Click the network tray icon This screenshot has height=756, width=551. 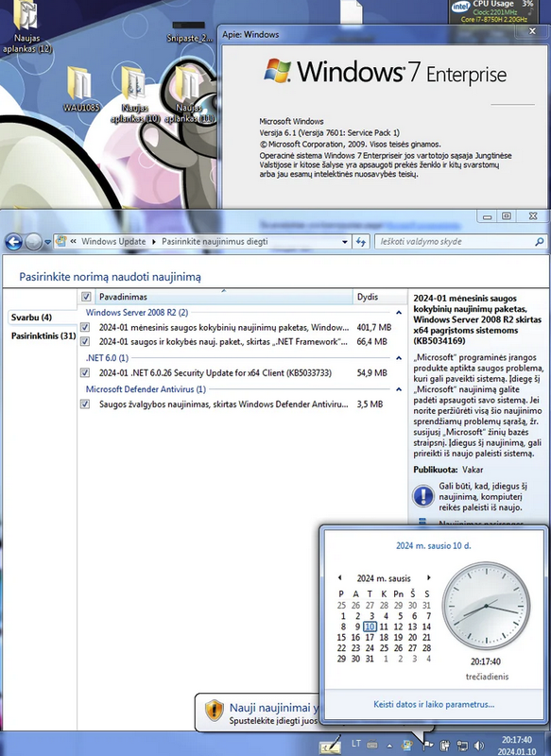click(x=462, y=746)
